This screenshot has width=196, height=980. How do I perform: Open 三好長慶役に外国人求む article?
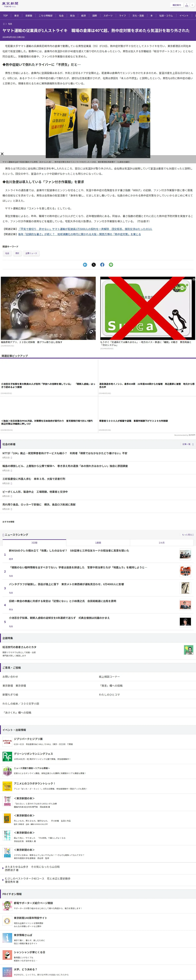point(34,479)
